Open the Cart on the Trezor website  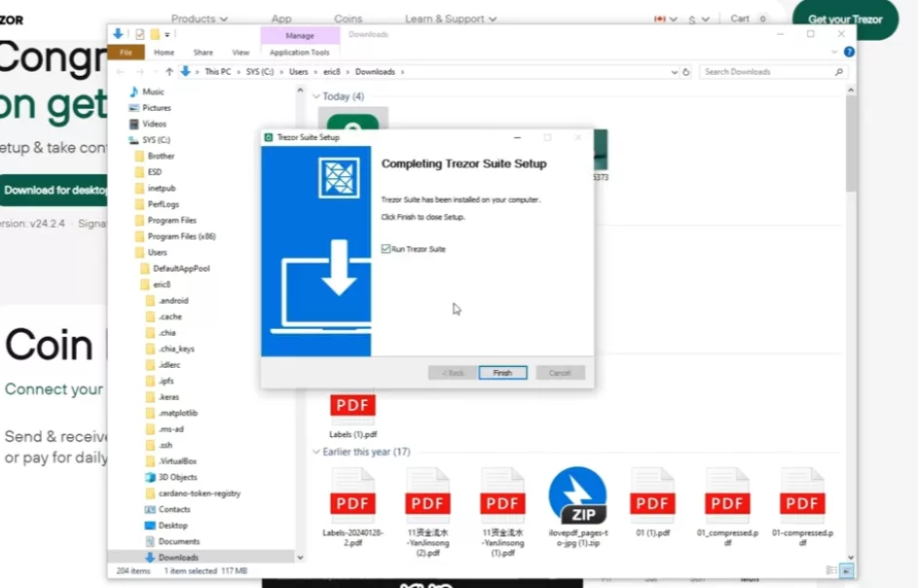click(749, 18)
